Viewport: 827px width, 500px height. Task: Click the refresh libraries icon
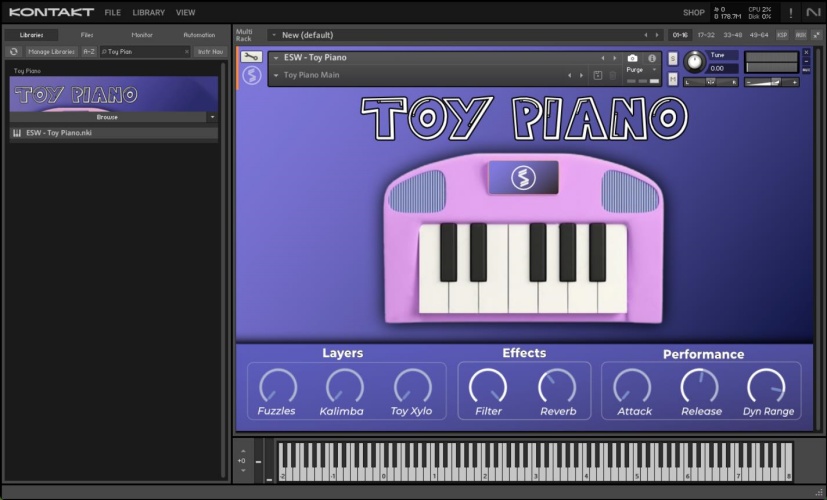(14, 51)
